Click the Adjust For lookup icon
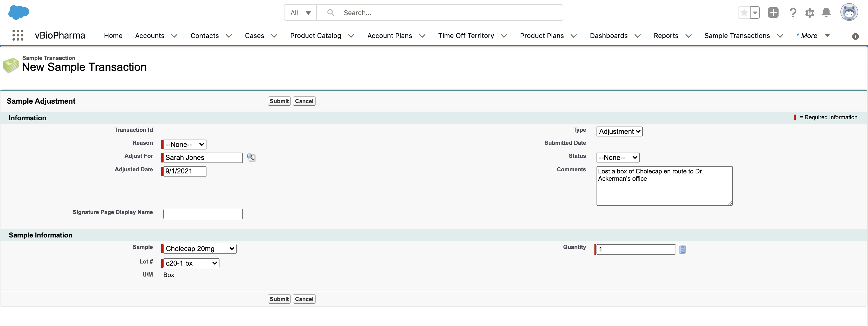868x326 pixels. [x=251, y=158]
